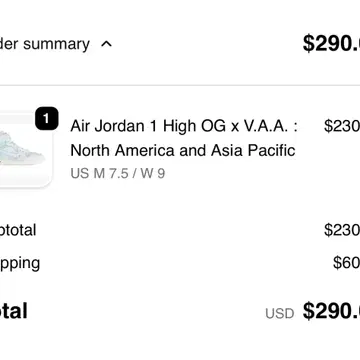The height and width of the screenshot is (360, 360).
Task: Select the subtotal $230 amount
Action: click(342, 230)
